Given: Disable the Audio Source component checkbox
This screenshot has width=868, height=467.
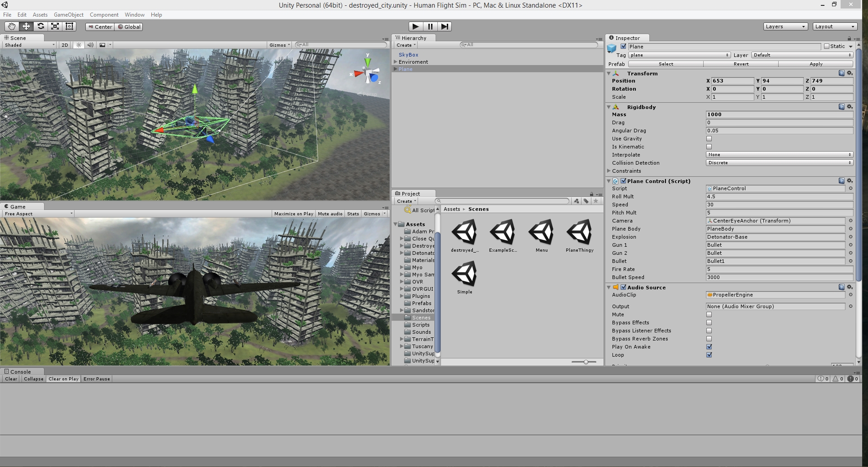Looking at the screenshot, I should (623, 287).
